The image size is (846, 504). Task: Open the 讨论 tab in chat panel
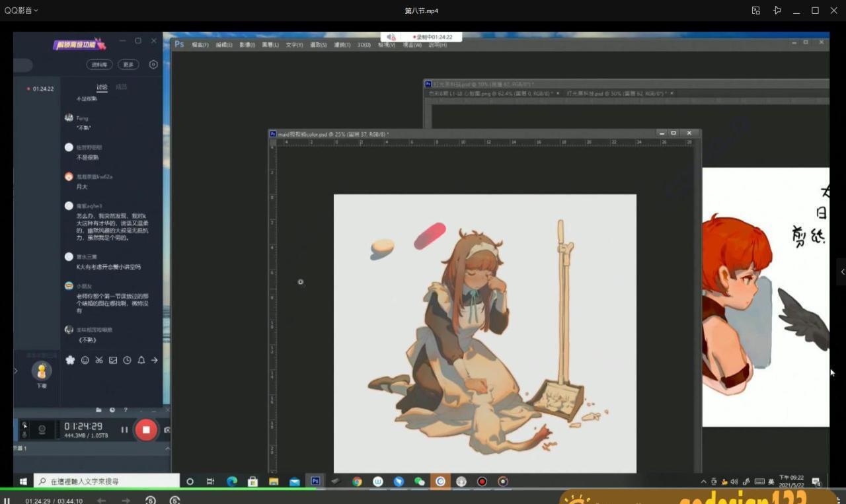coord(102,87)
